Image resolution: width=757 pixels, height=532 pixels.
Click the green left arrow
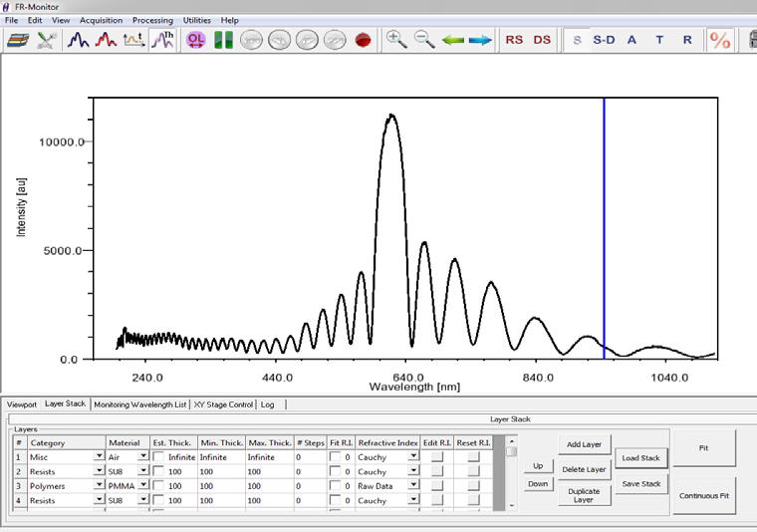pos(453,40)
